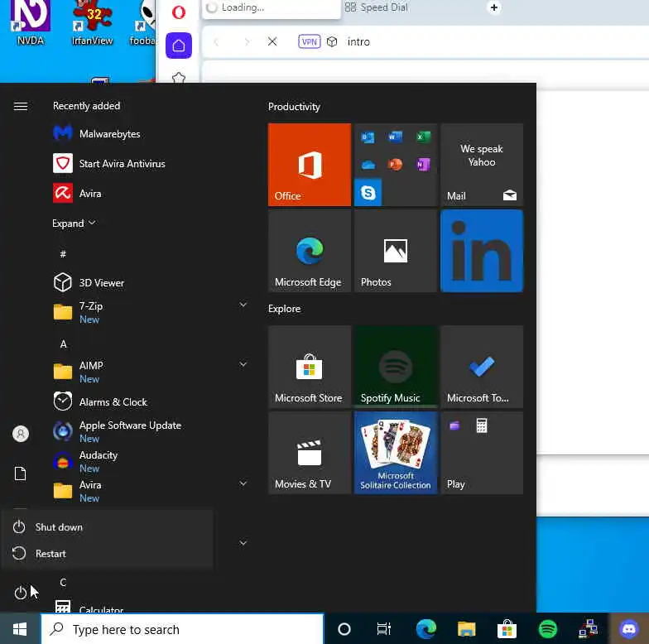Open Alarms & Clock app
This screenshot has height=644, width=649.
[149, 402]
